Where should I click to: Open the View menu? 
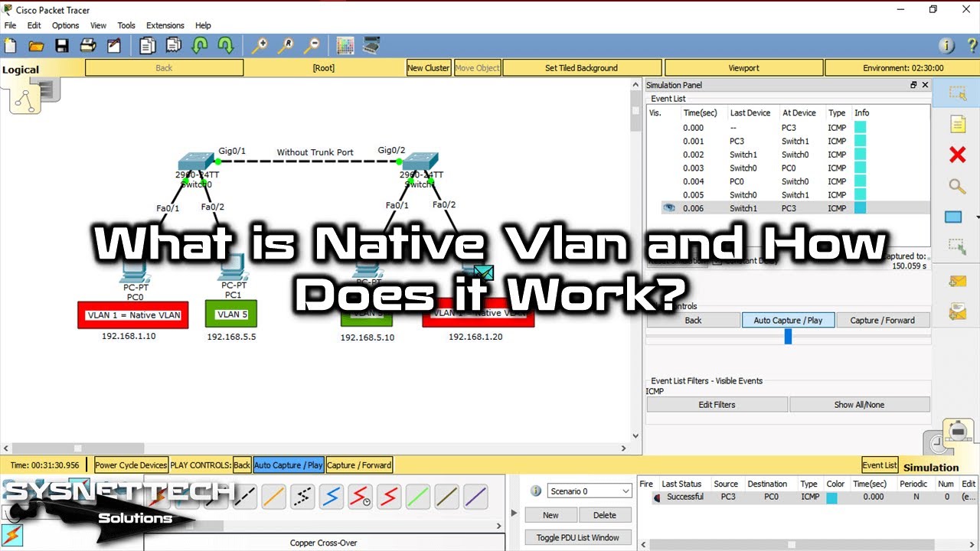tap(98, 25)
